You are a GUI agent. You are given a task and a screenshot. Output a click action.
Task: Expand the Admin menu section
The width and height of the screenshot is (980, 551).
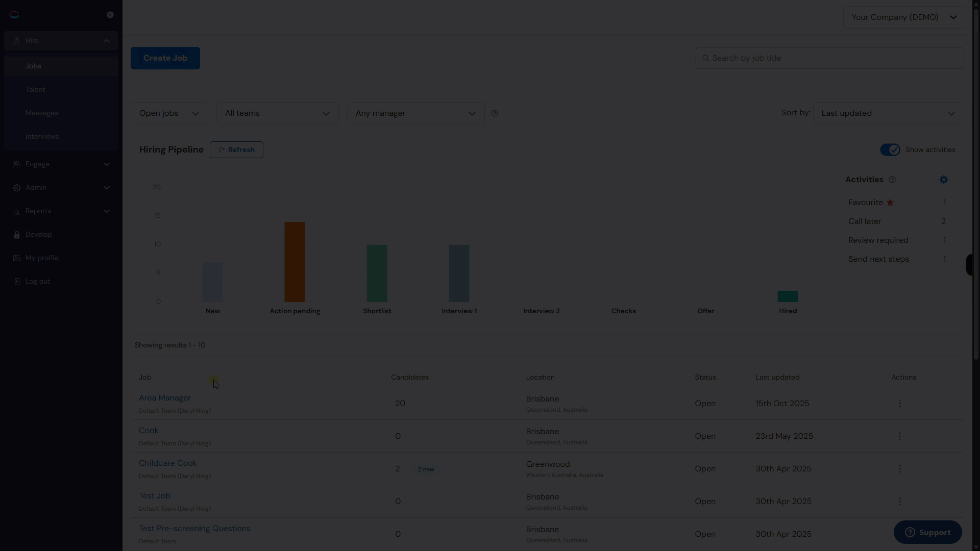pyautogui.click(x=107, y=188)
